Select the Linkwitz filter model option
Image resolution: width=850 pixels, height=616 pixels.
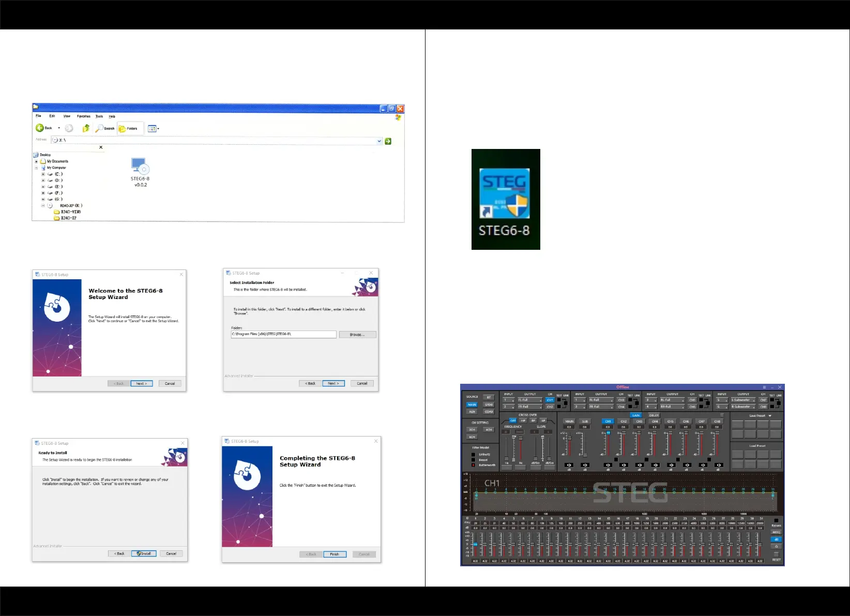(473, 455)
